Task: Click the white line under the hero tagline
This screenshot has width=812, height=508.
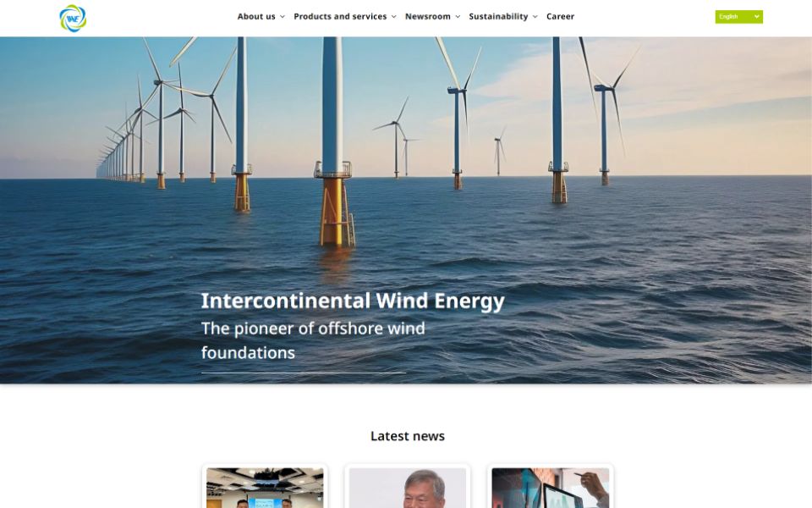Action: click(304, 373)
